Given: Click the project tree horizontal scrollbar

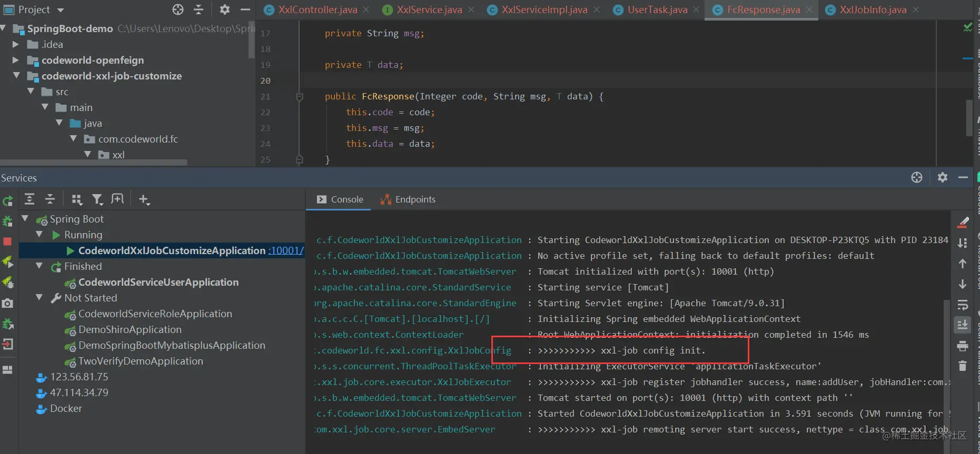Looking at the screenshot, I should tap(94, 163).
